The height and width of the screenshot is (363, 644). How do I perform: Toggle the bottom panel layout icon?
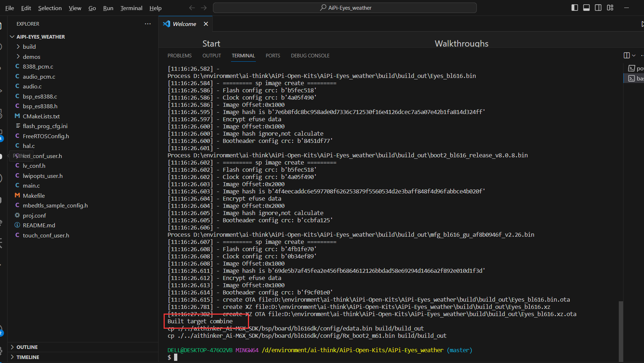point(586,8)
